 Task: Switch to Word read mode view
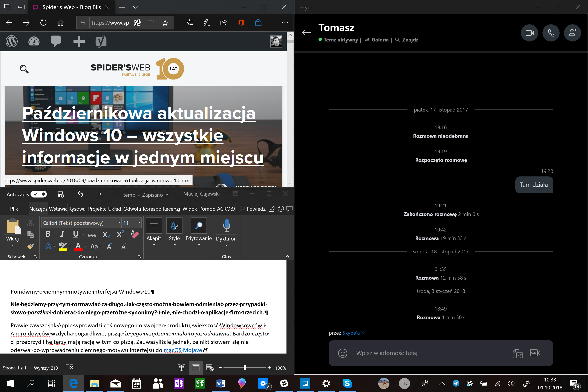(182, 368)
